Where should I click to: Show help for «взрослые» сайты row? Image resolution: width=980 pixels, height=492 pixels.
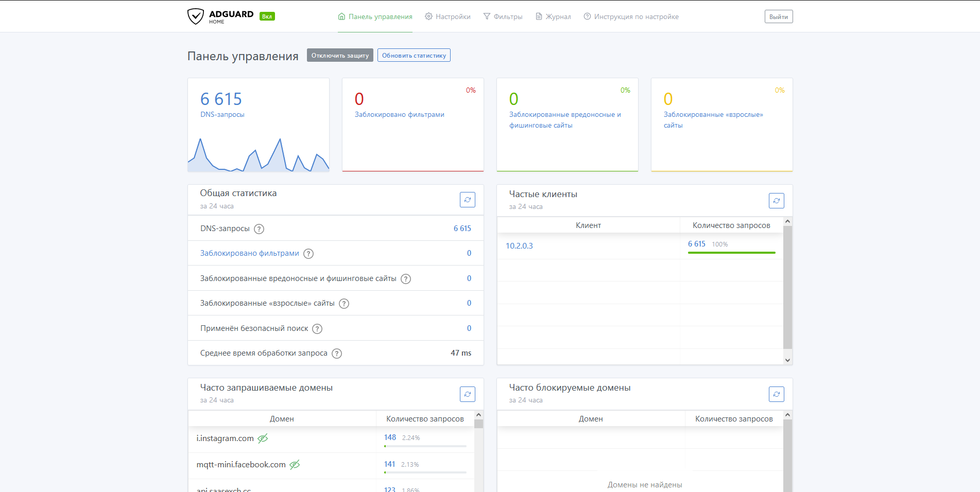point(344,304)
